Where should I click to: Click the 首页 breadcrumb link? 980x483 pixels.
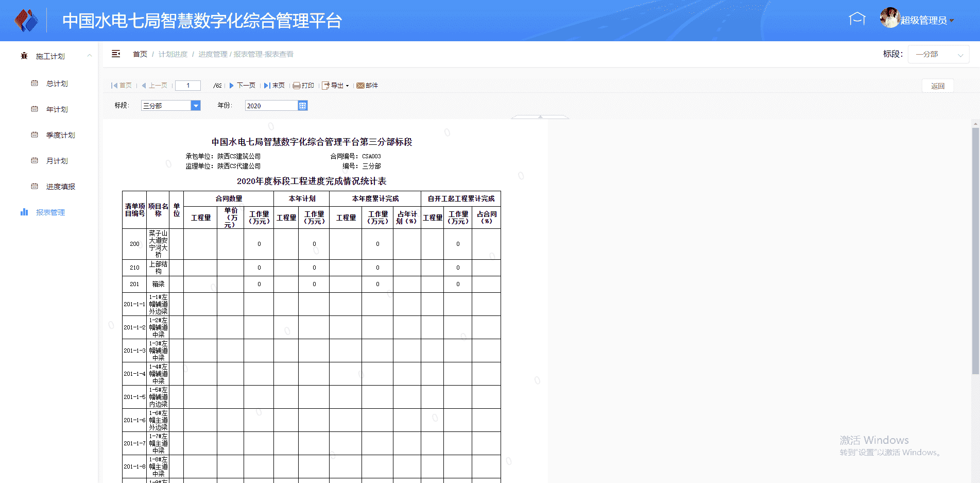pos(140,54)
